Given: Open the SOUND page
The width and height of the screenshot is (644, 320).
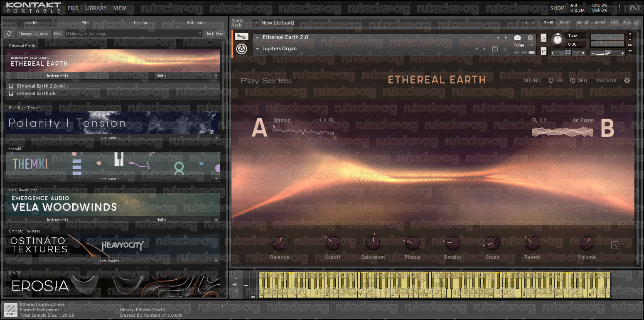Looking at the screenshot, I should coord(532,81).
